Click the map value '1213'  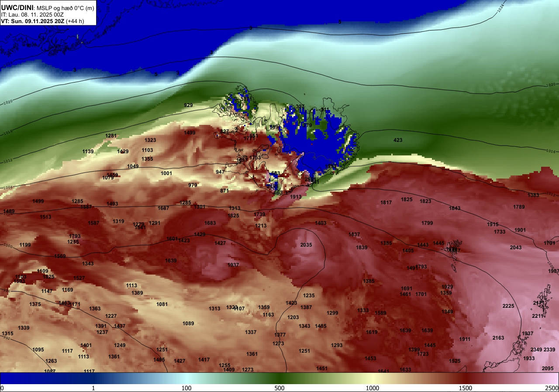[x=261, y=226]
